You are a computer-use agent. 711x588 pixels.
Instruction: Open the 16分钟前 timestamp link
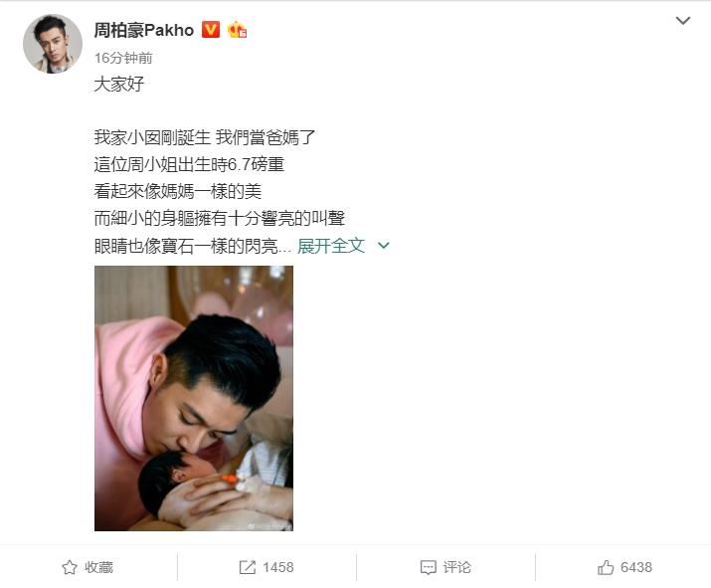(x=123, y=58)
